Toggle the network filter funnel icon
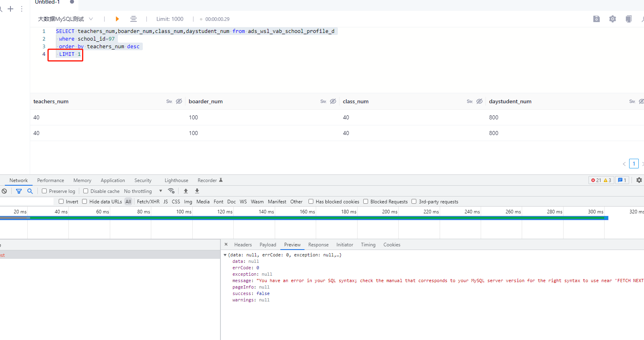Screen dimensions: 644x340 pos(19,191)
